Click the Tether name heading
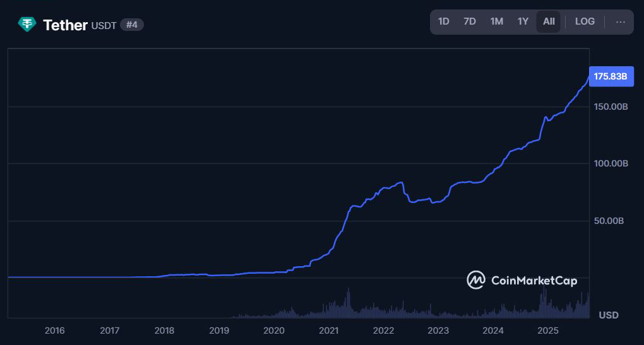The image size is (644, 345). (x=65, y=25)
